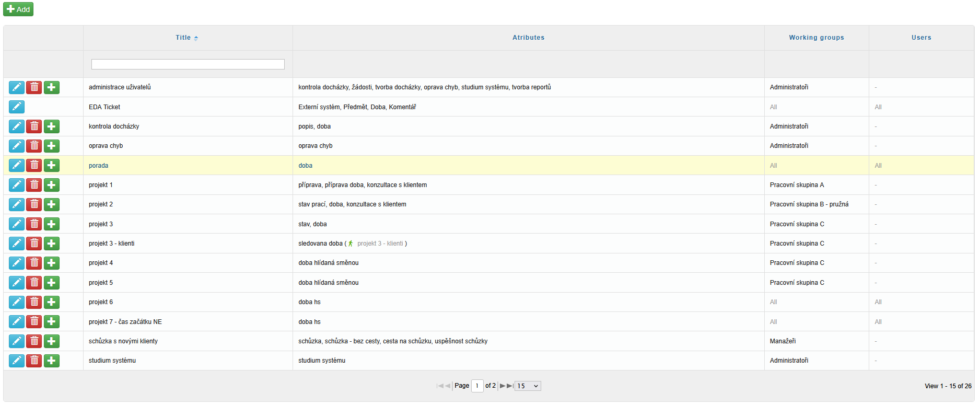
Task: Edit the EDA Ticket row
Action: click(x=17, y=107)
